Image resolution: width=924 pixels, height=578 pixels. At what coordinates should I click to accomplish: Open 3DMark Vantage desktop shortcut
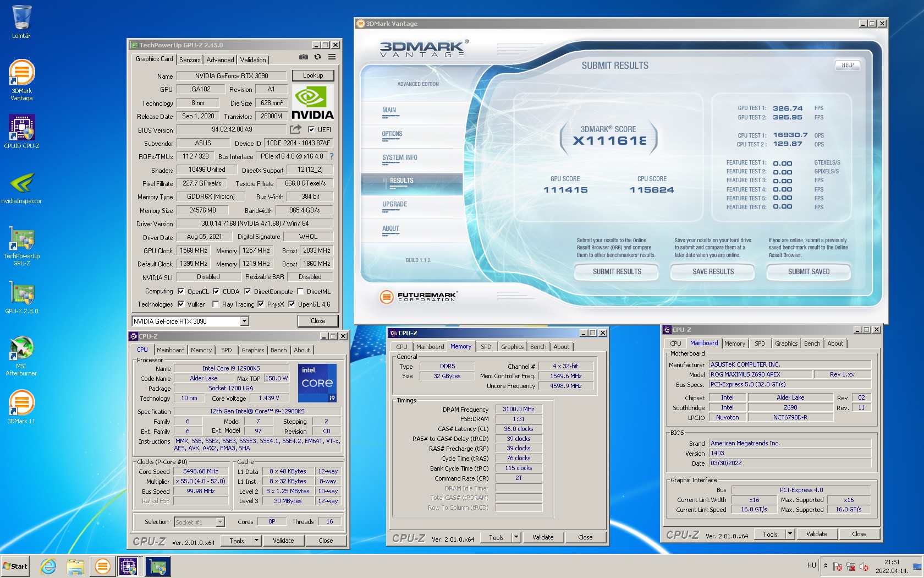pyautogui.click(x=21, y=80)
